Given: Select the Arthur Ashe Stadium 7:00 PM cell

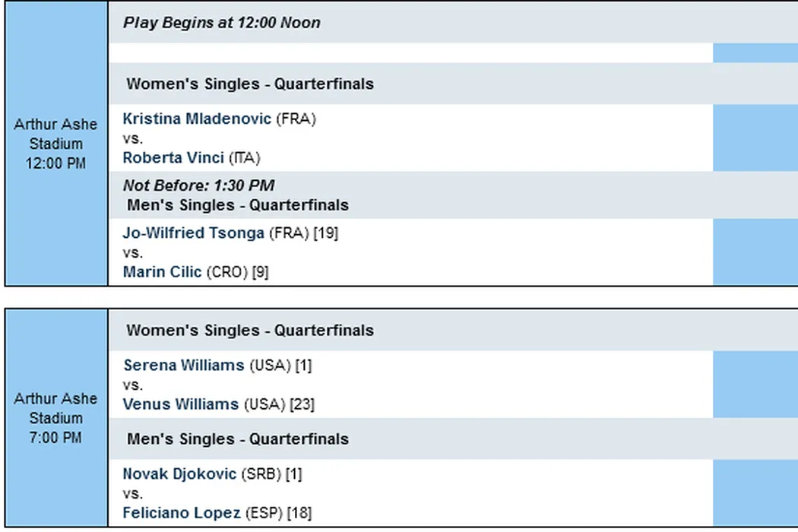Looking at the screenshot, I should [x=56, y=418].
